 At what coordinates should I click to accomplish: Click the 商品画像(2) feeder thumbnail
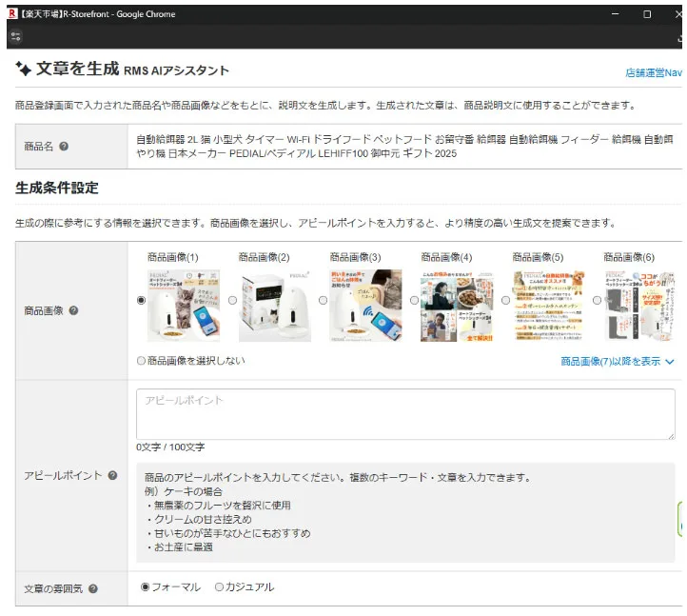pyautogui.click(x=274, y=306)
